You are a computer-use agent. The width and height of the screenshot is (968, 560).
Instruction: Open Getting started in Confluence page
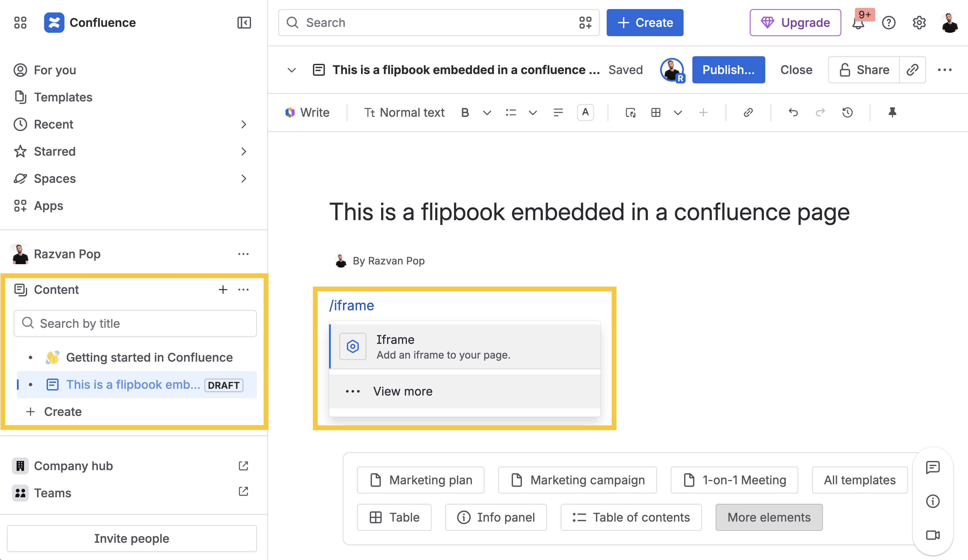(x=149, y=357)
